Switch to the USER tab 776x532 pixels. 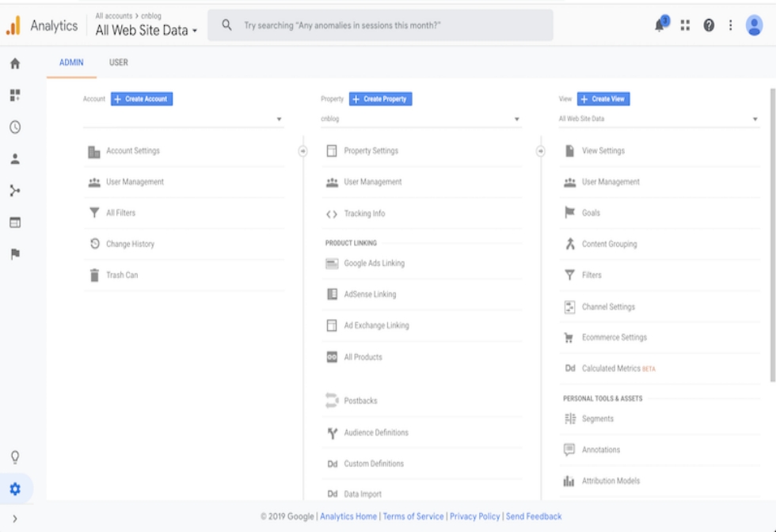point(118,63)
